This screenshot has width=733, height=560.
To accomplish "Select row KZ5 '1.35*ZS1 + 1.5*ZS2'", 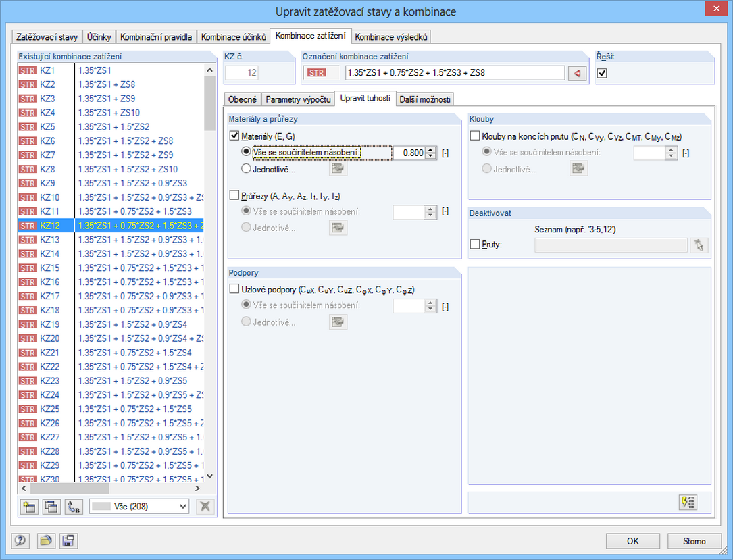I will click(x=111, y=127).
